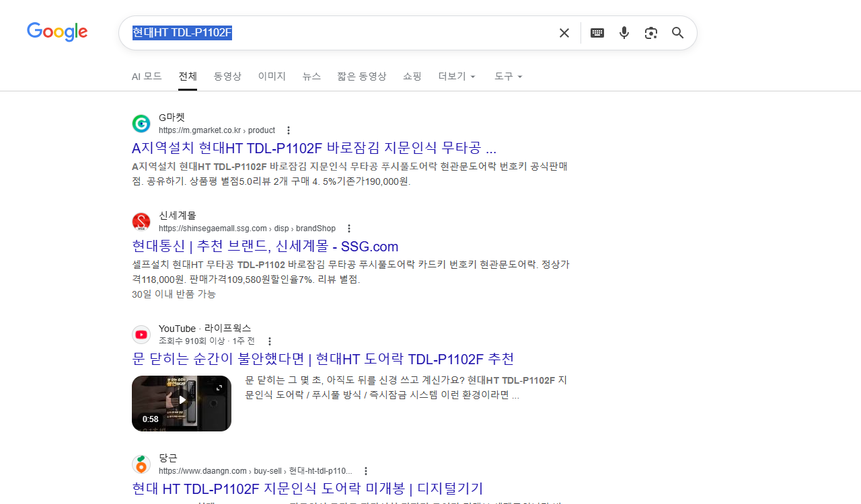Click the Shinsegae Mall favicon
861x504 pixels.
click(141, 222)
